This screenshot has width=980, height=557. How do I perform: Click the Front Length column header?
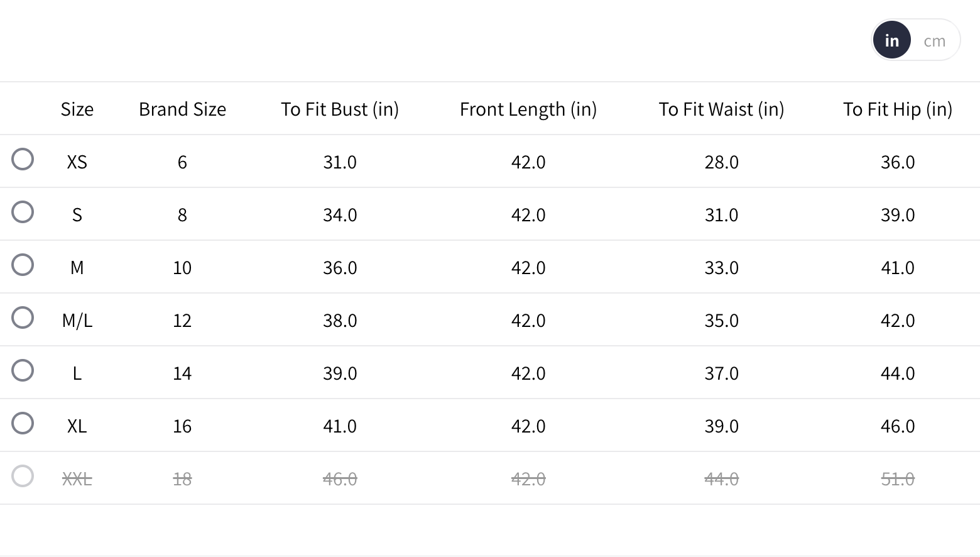pos(528,109)
